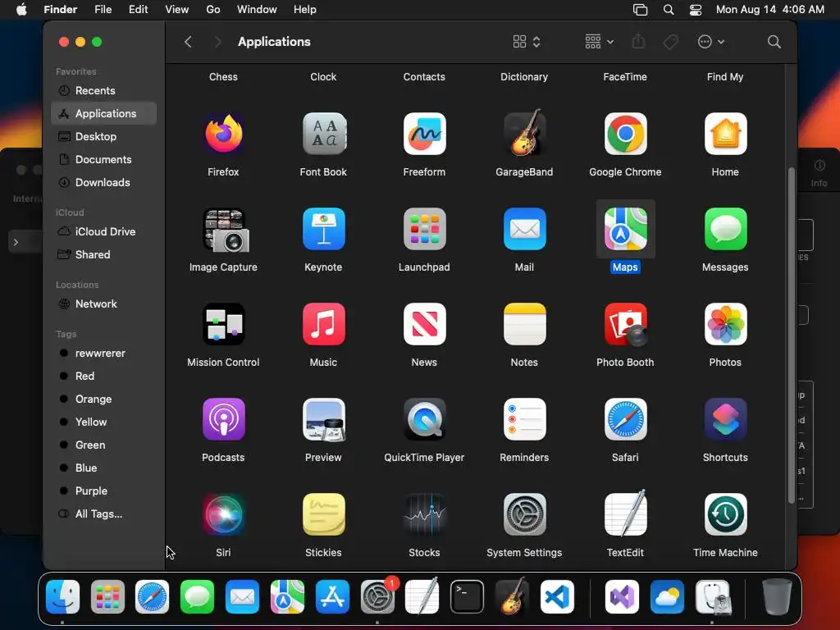
Task: Click the Edit Tags toolbar button
Action: tap(671, 42)
